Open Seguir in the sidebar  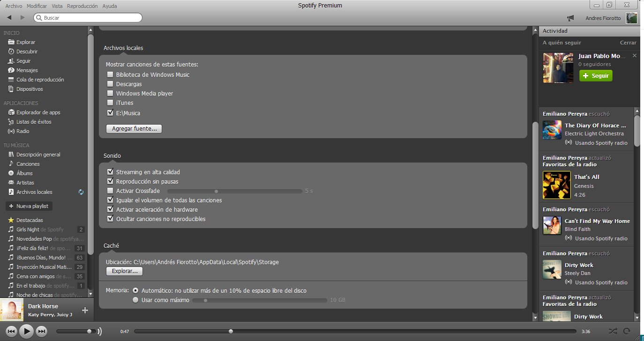[x=23, y=61]
